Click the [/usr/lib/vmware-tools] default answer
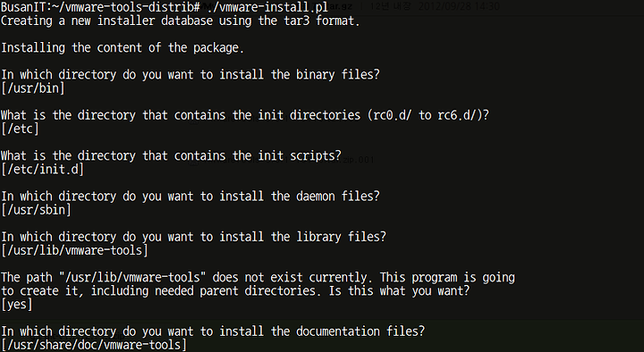The image size is (644, 352). tap(74, 251)
